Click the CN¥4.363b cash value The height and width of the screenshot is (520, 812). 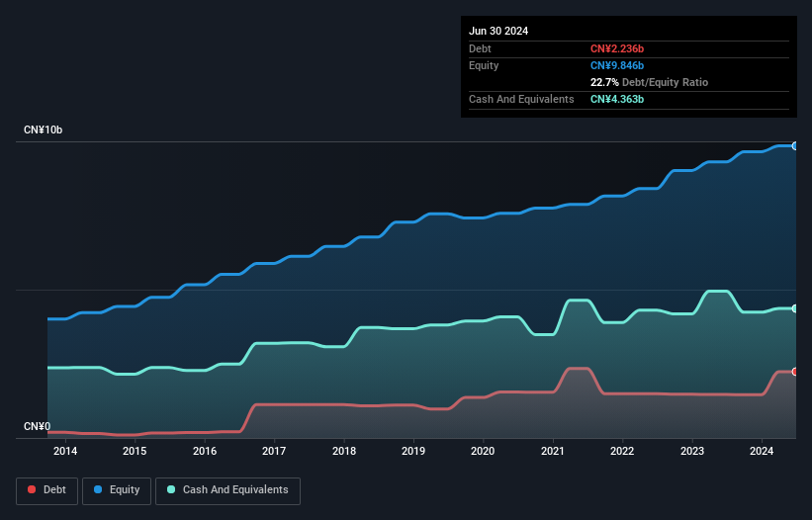[617, 99]
